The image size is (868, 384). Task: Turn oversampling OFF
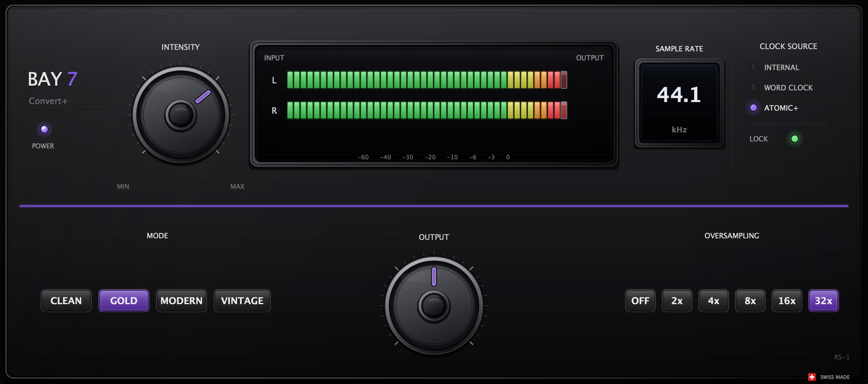click(640, 301)
